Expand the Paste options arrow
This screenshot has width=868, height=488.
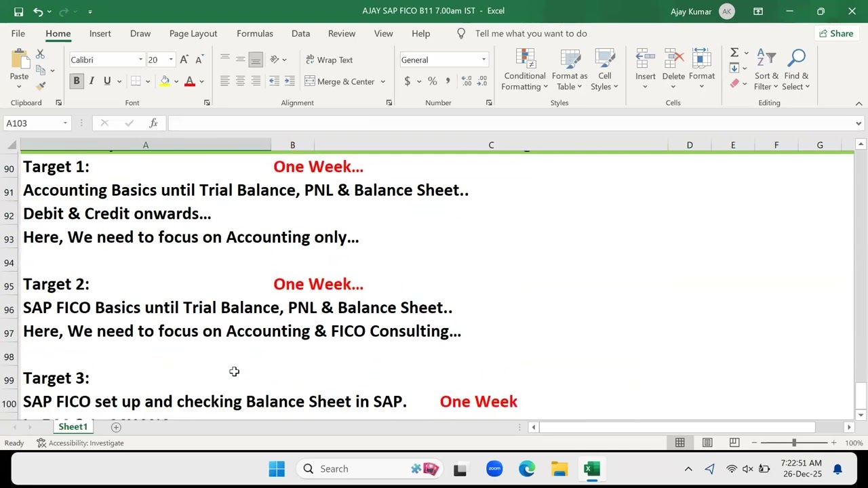(x=19, y=87)
